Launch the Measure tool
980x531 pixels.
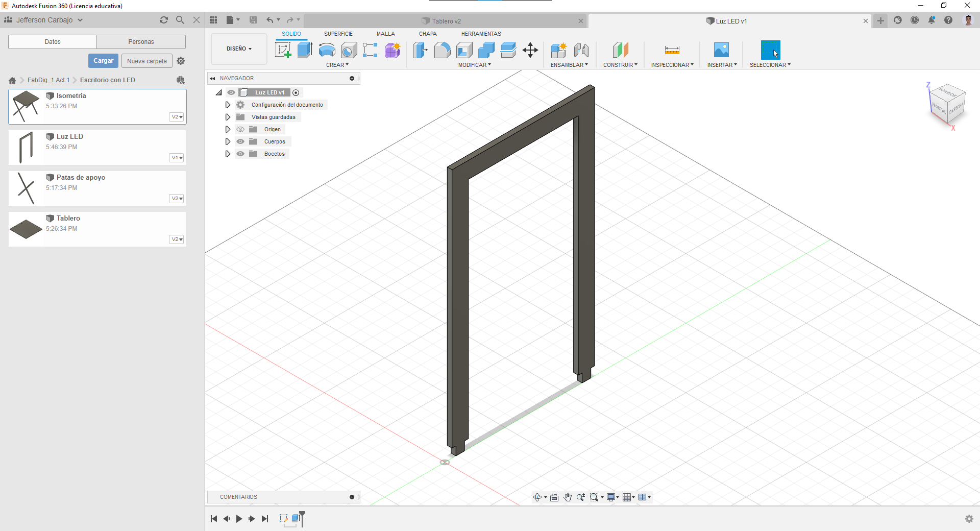tap(672, 50)
